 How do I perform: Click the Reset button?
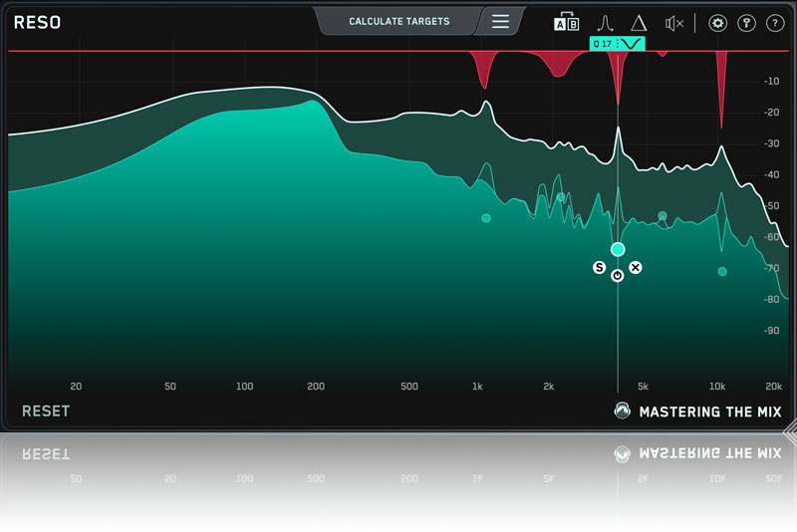(x=46, y=410)
